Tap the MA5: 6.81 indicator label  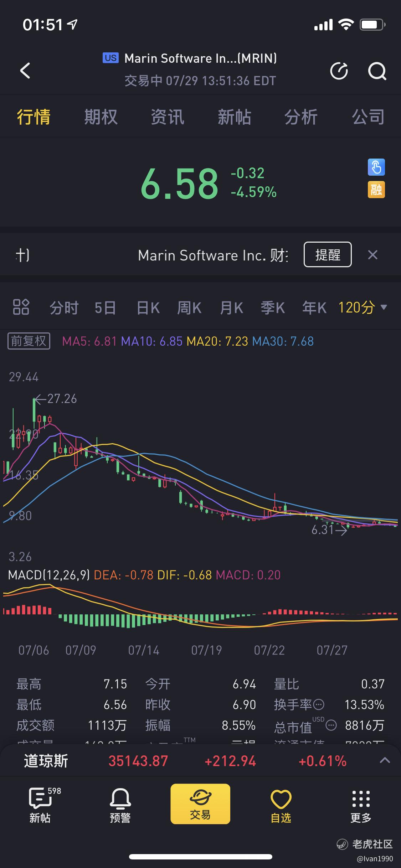(89, 341)
